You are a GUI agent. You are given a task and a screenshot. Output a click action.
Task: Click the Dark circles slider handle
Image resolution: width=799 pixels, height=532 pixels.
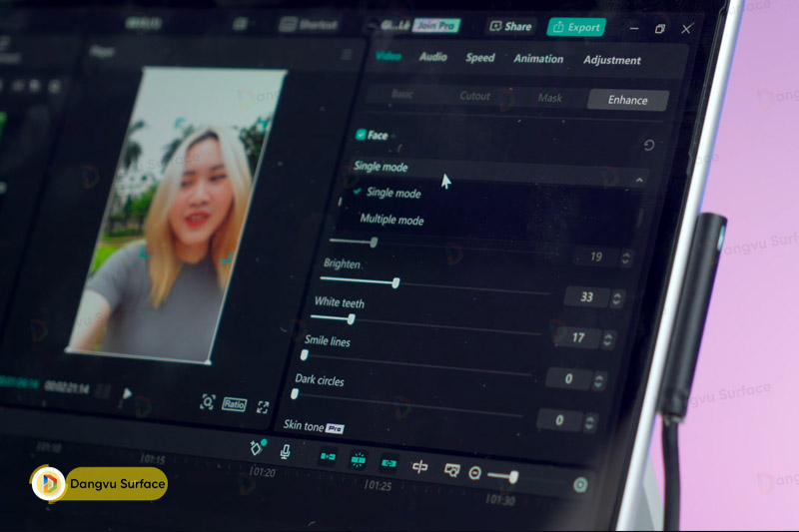[x=295, y=394]
